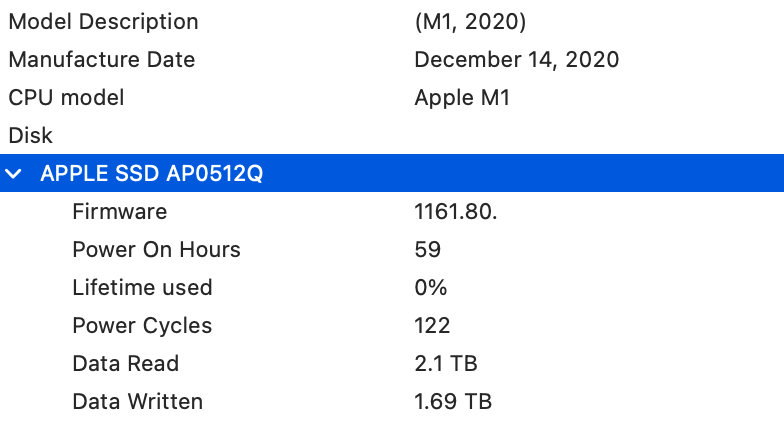Click the Disk section label
The width and height of the screenshot is (784, 442).
tap(30, 135)
